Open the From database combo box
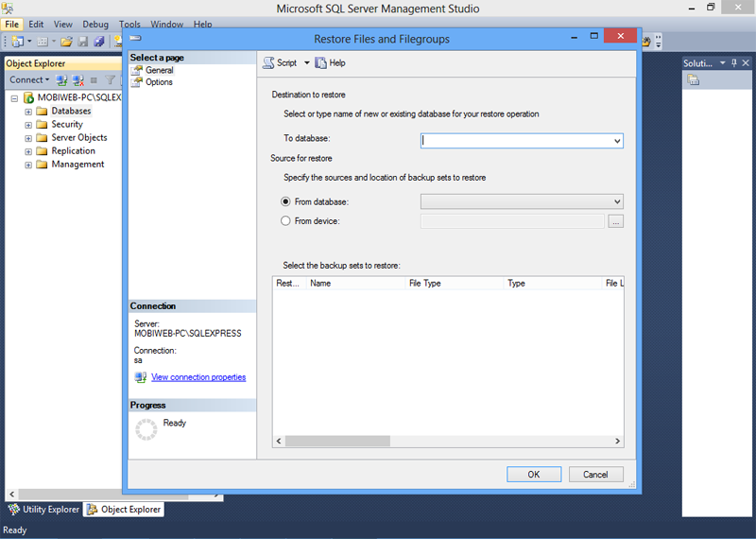The width and height of the screenshot is (756, 539). coord(522,201)
